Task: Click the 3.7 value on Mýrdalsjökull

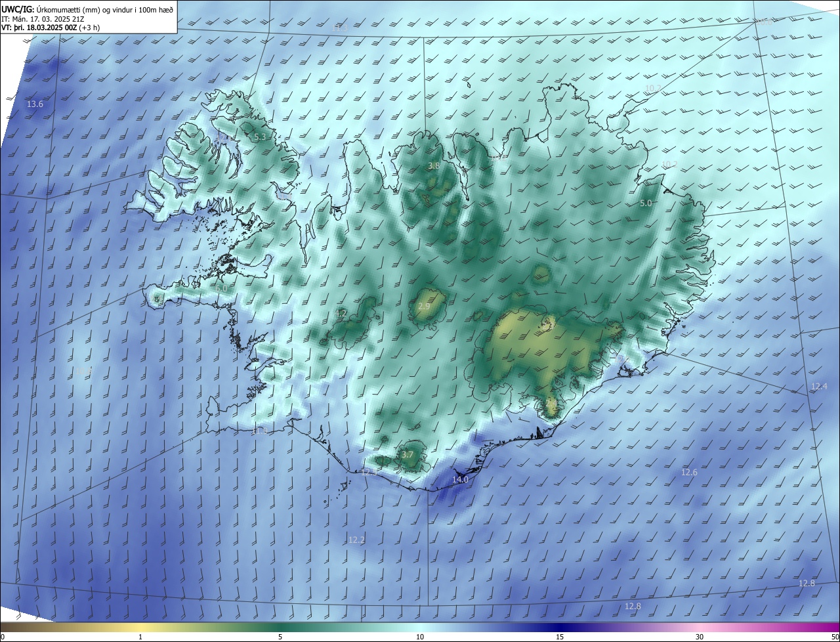Action: [408, 455]
